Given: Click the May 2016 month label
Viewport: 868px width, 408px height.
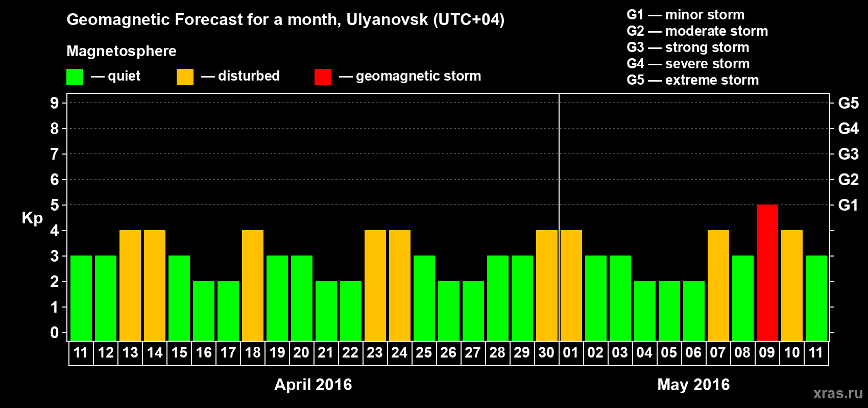Looking at the screenshot, I should click(x=693, y=385).
